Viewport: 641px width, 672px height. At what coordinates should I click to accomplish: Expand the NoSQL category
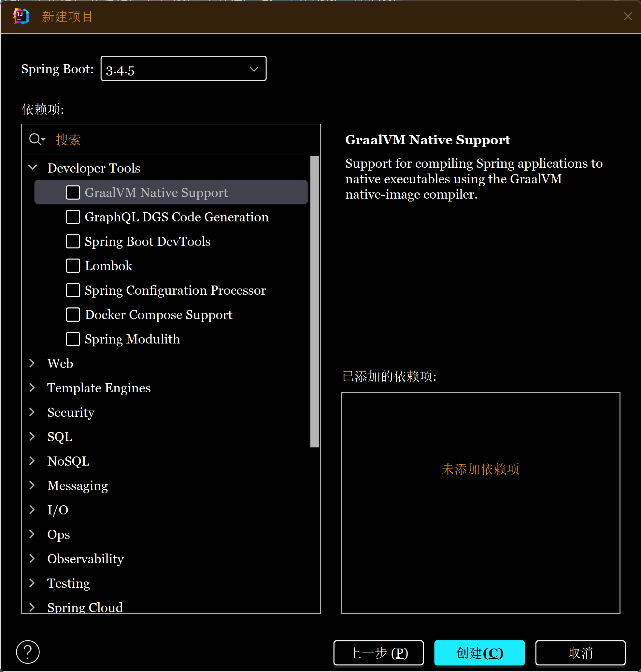(x=32, y=461)
